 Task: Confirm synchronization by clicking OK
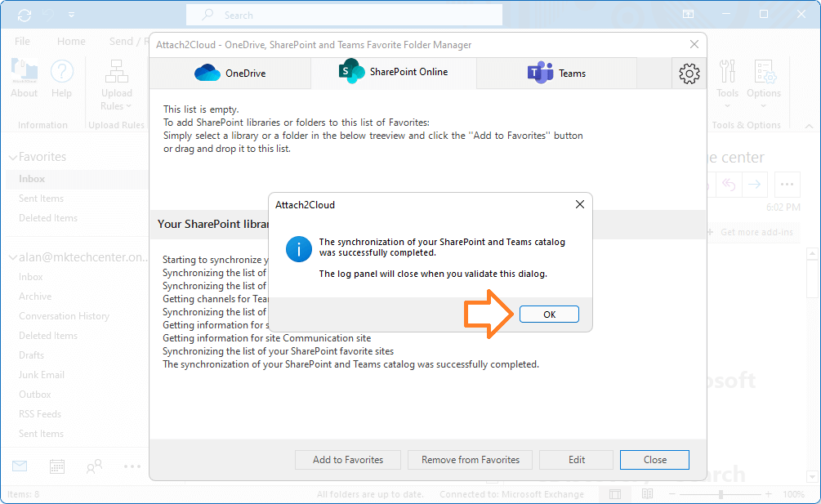pos(549,314)
